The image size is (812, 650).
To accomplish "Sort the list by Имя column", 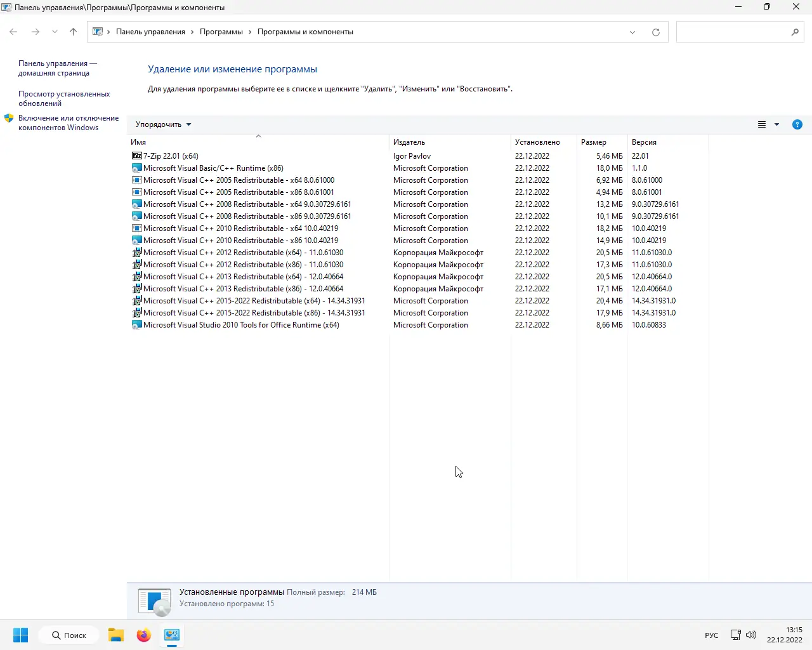I will 258,142.
